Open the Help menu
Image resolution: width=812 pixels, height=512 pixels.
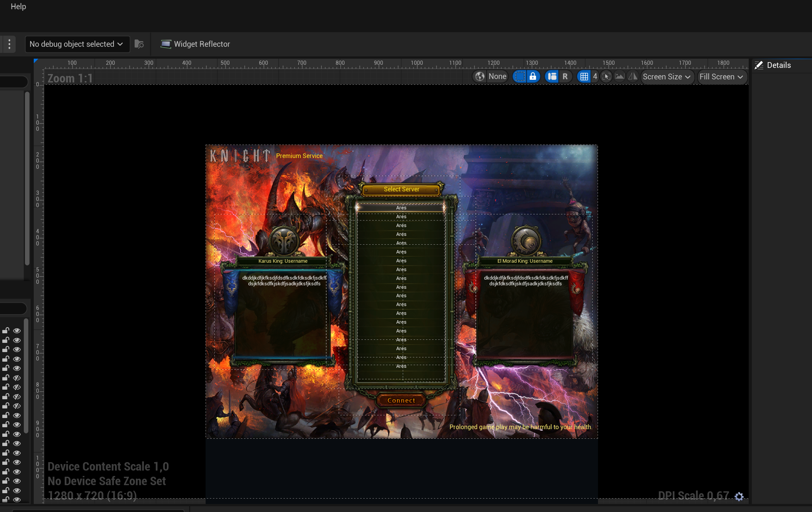point(18,7)
